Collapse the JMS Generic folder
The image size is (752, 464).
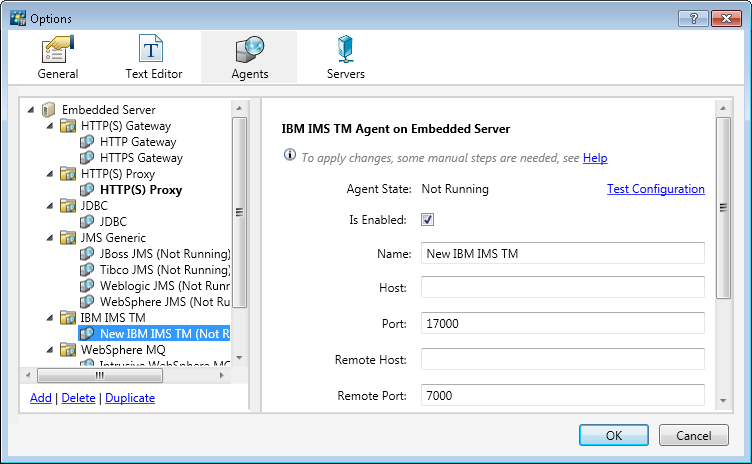[50, 238]
